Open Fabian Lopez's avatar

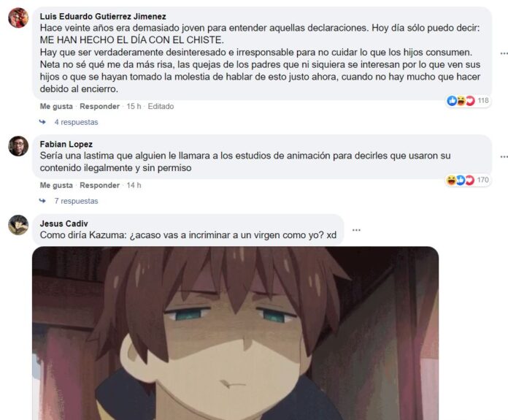[x=18, y=146]
